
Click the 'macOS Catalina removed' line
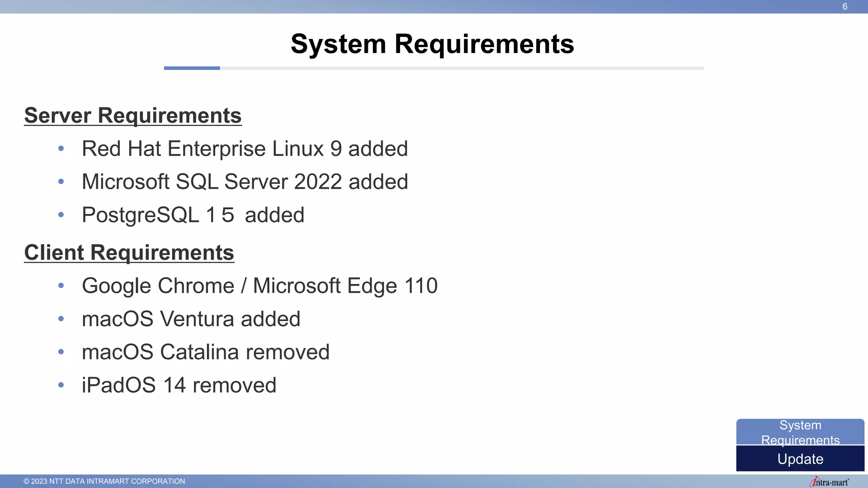pos(206,352)
